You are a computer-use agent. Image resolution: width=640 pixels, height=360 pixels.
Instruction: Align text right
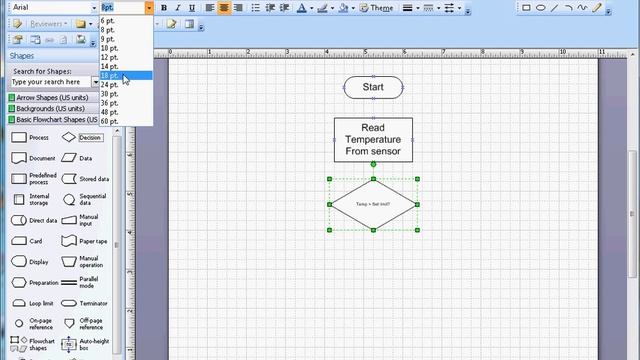[238, 8]
